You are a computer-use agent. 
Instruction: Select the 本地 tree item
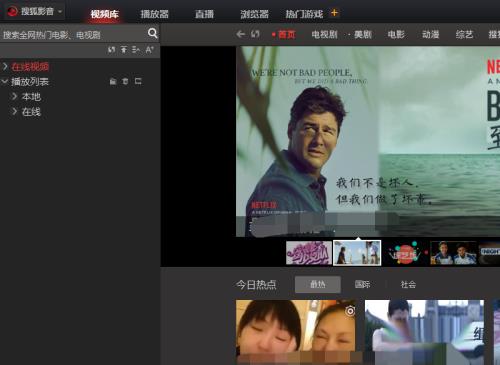[31, 97]
